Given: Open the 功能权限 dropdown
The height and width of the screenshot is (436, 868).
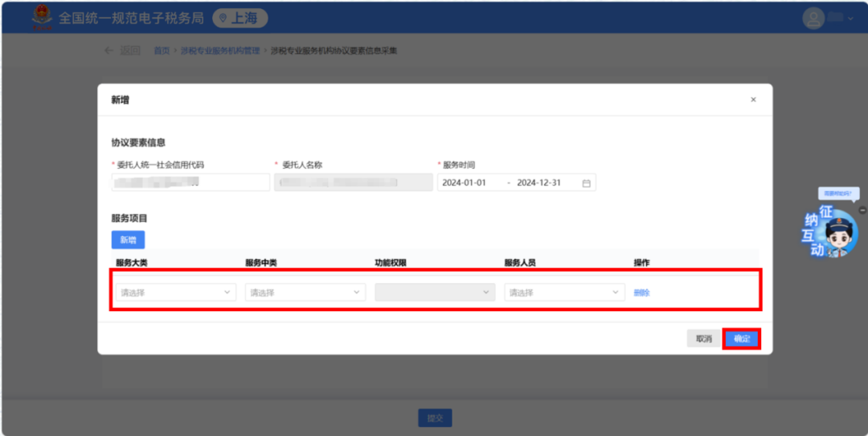Looking at the screenshot, I should pyautogui.click(x=435, y=293).
